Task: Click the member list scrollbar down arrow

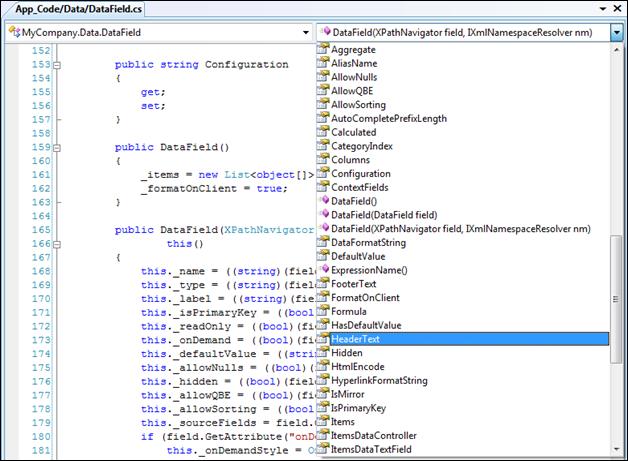Action: 617,449
